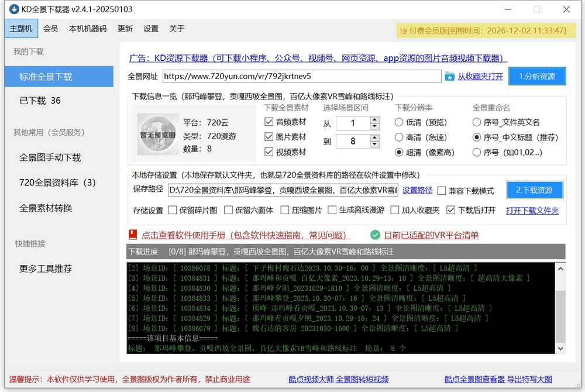Open 更多工具推荐 in sidebar
This screenshot has height=392, width=585.
coord(46,269)
